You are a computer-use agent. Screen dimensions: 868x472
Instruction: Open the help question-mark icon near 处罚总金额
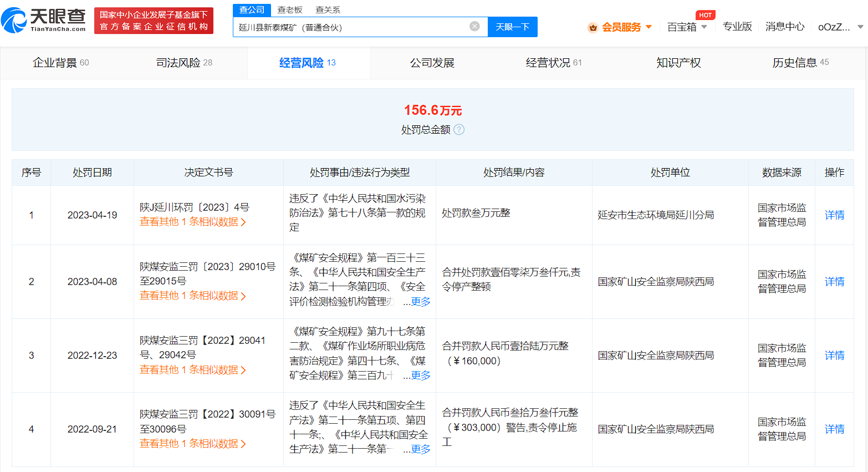[459, 130]
